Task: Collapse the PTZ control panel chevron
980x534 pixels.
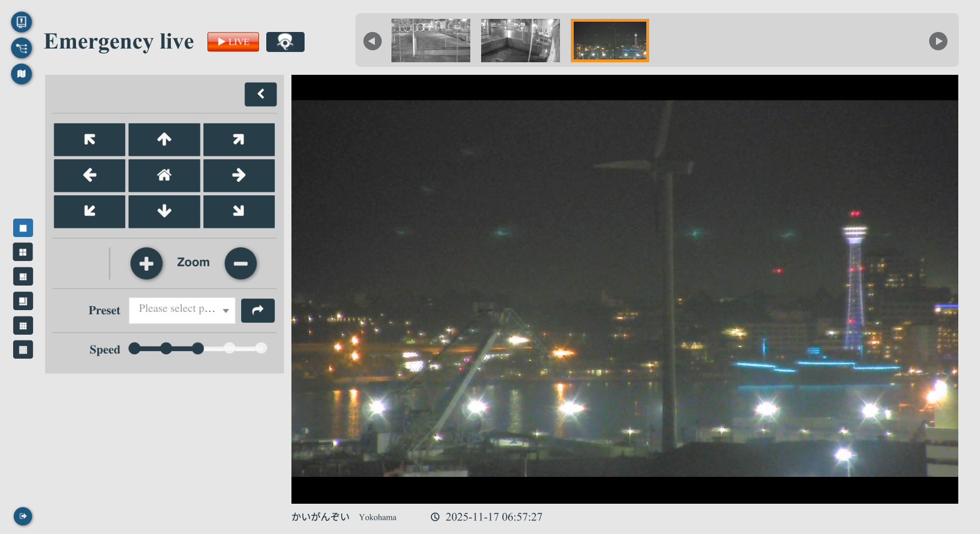Action: (x=261, y=94)
